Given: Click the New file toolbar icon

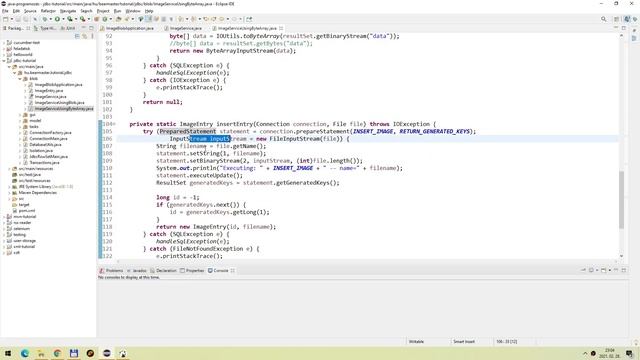Looking at the screenshot, I should click(6, 19).
